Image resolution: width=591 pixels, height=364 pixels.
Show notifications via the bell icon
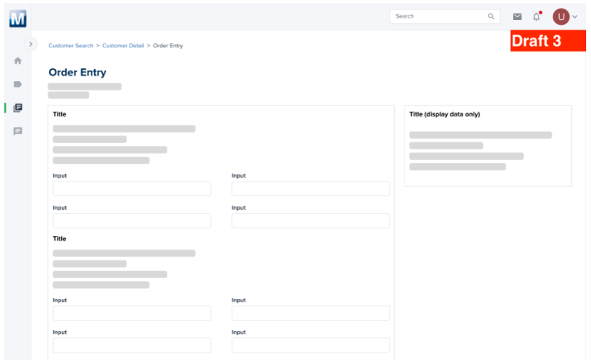pyautogui.click(x=536, y=16)
